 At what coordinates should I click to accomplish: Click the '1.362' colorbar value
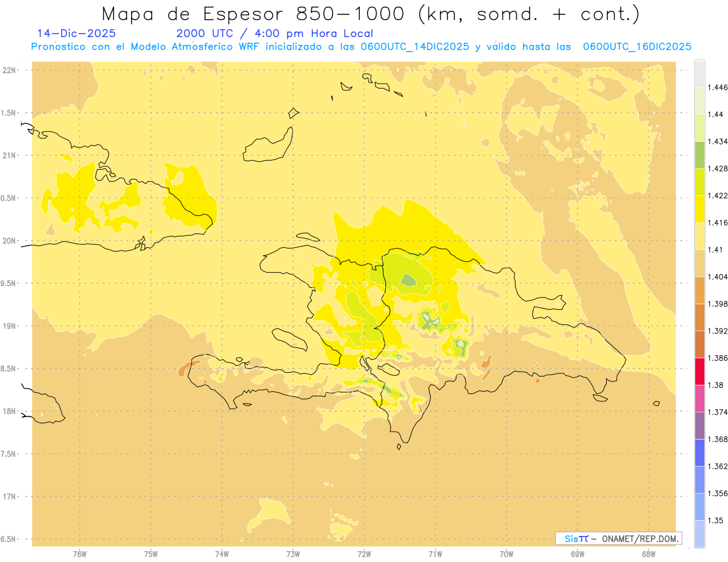(718, 466)
